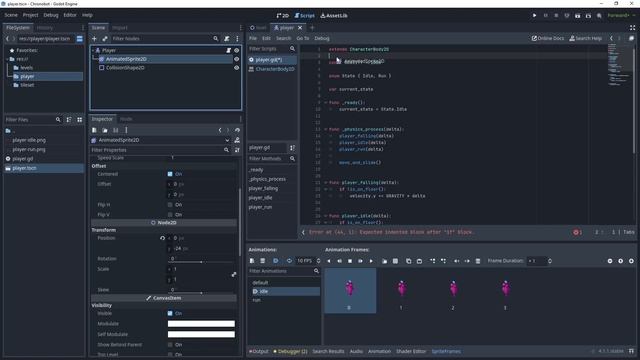Image resolution: width=640 pixels, height=360 pixels.
Task: Toggle visibility of Player node
Action: coord(236,50)
